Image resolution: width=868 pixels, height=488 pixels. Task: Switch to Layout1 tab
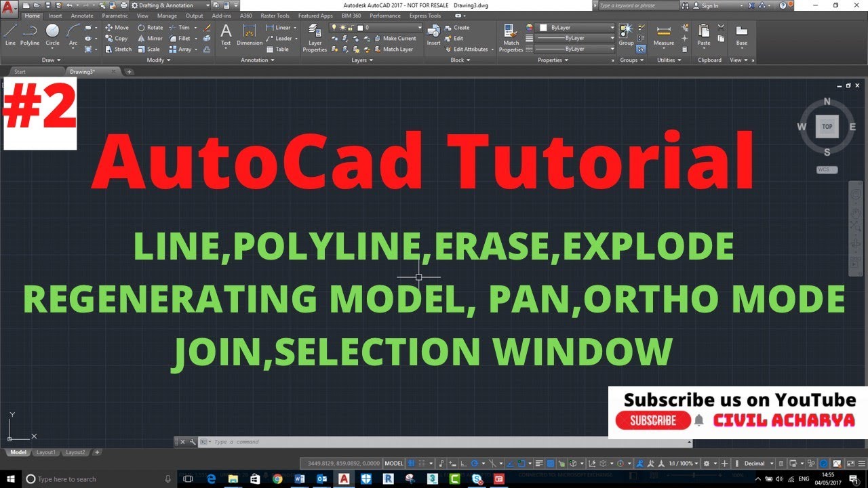click(x=46, y=452)
